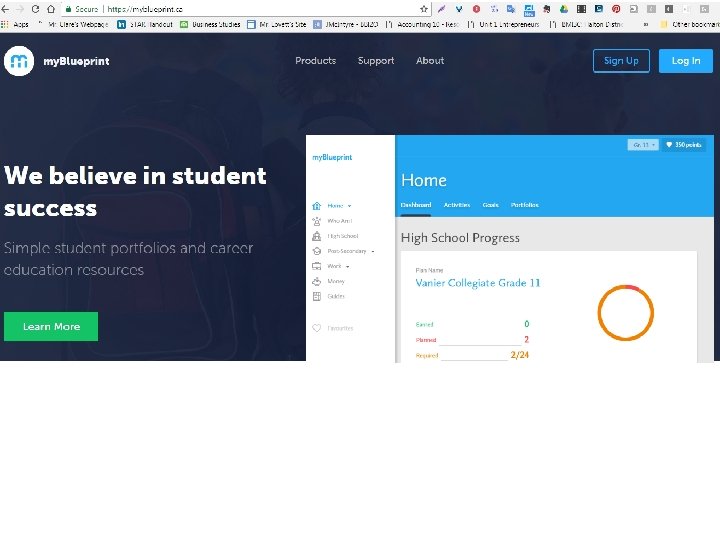
Task: Click the browser back arrow
Action: click(x=5, y=9)
